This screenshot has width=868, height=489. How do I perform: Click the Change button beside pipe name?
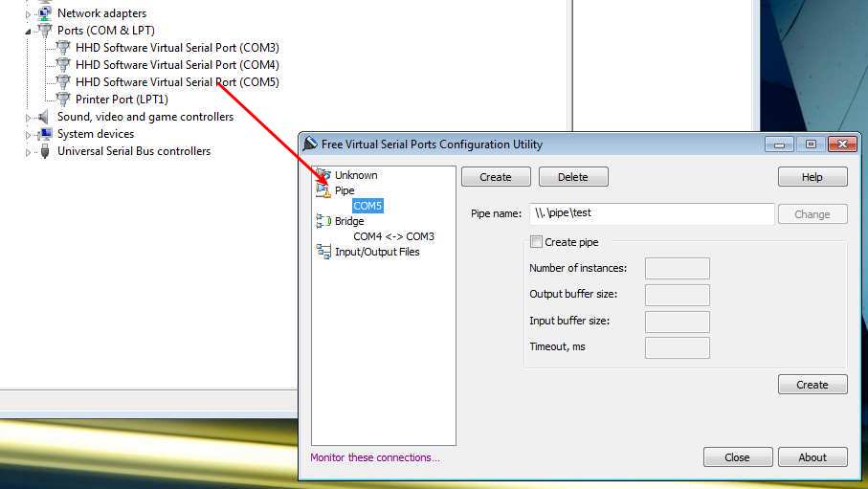(812, 213)
